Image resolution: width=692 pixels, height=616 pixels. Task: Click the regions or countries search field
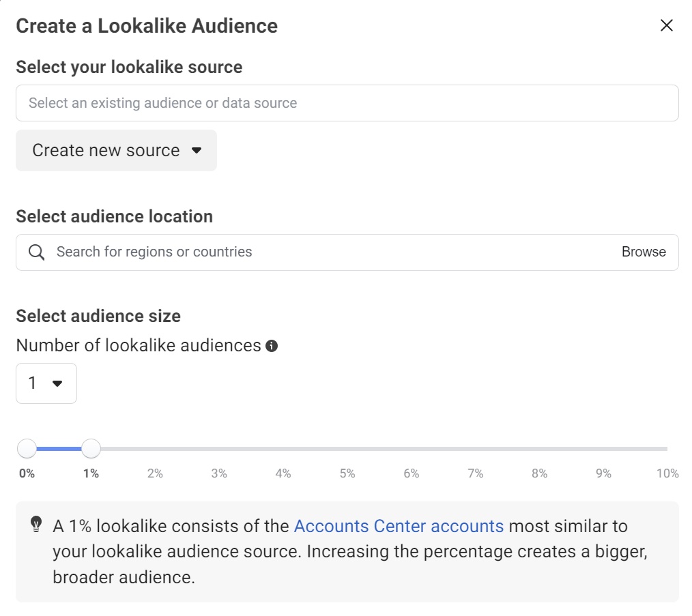click(347, 252)
